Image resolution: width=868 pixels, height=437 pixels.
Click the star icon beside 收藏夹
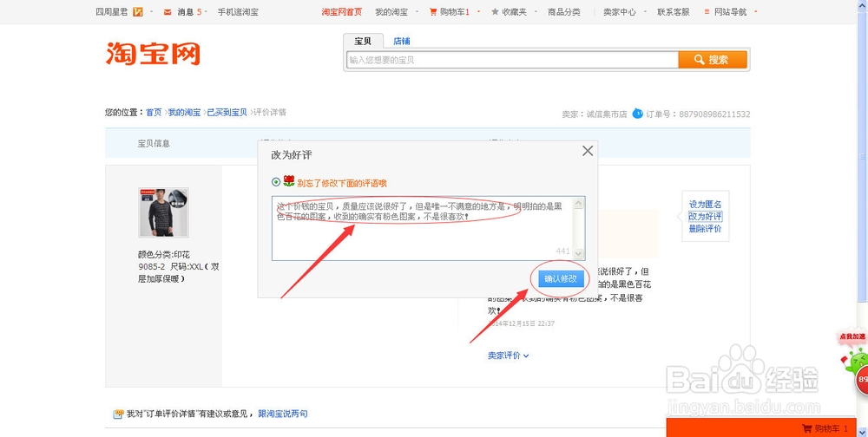click(495, 11)
